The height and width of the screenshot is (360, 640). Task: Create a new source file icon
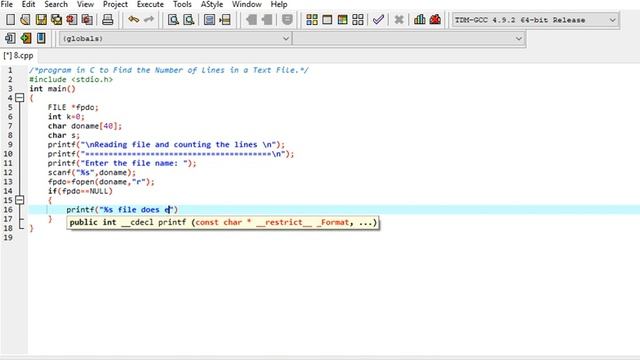(x=11, y=20)
